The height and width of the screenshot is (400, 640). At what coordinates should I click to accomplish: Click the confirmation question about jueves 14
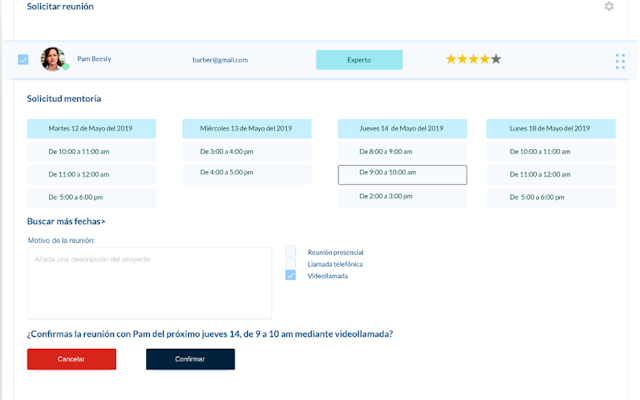tap(210, 334)
